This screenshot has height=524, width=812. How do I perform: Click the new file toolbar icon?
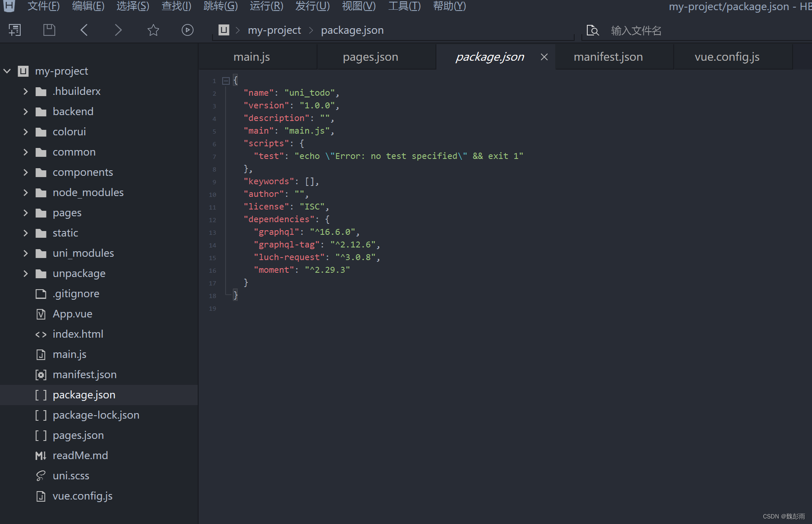[x=15, y=30]
